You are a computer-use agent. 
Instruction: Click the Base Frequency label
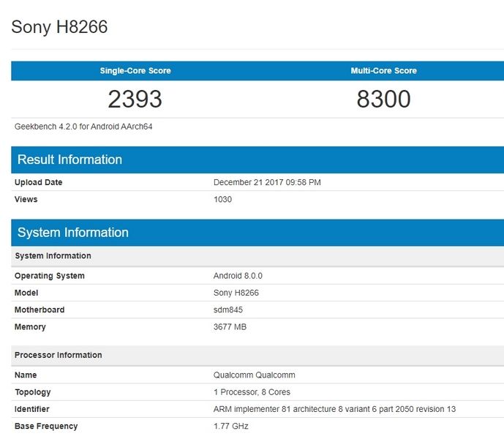pos(46,427)
